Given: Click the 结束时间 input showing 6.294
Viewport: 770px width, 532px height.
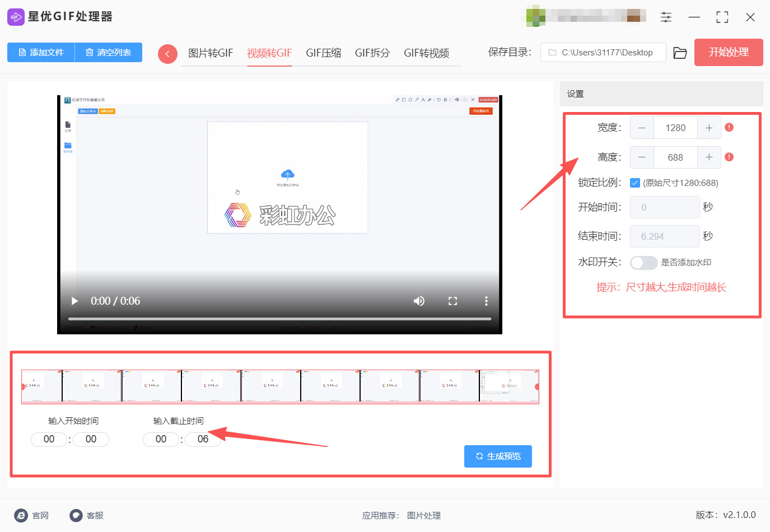Looking at the screenshot, I should click(665, 236).
